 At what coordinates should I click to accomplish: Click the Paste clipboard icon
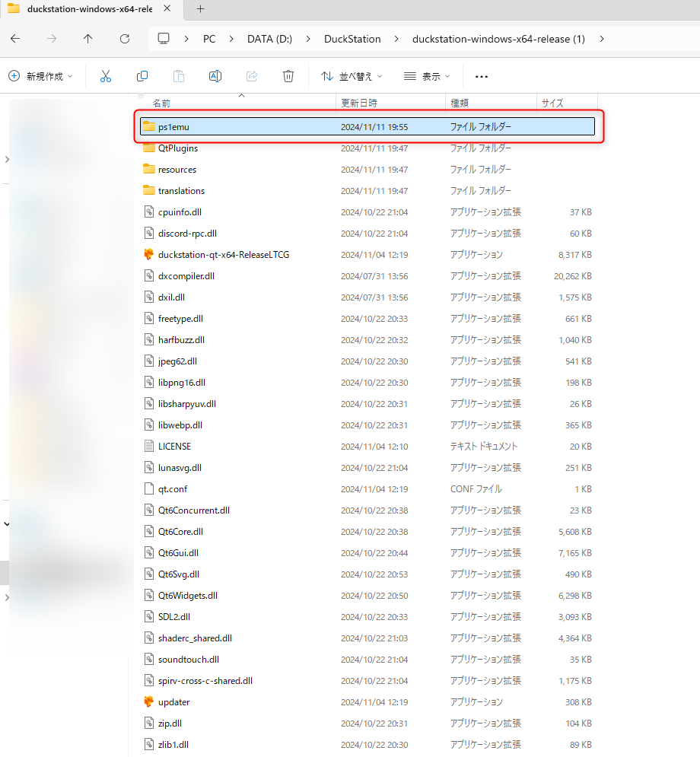[179, 76]
